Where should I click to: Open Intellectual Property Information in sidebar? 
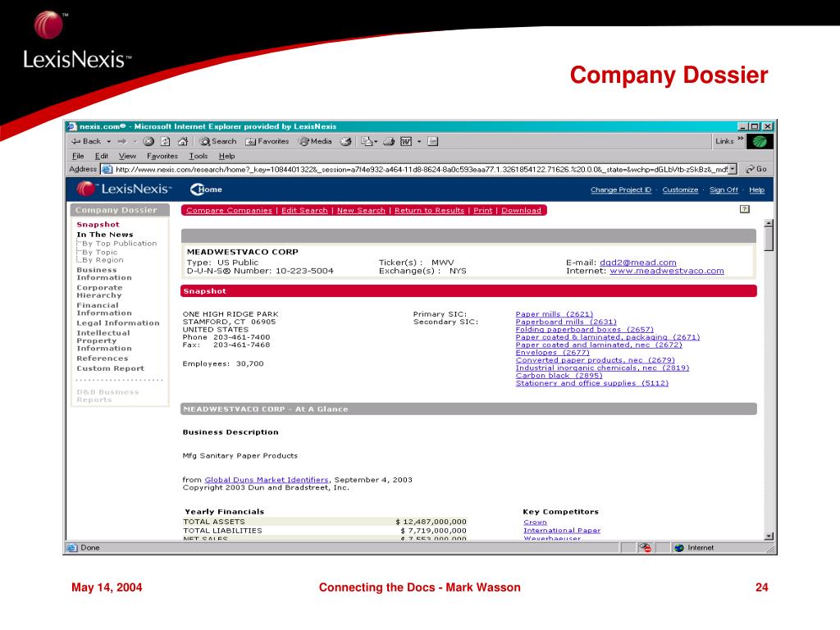[x=104, y=340]
